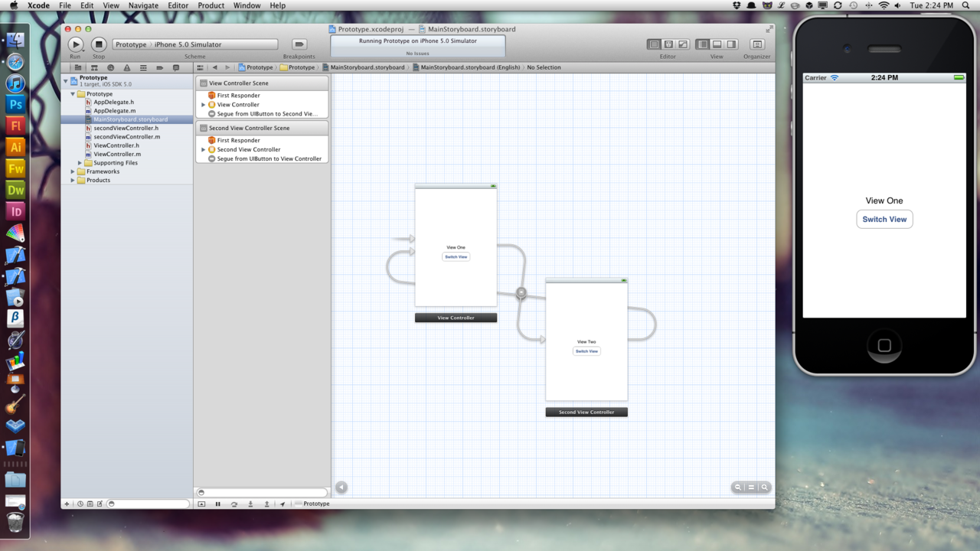Switch to the Version editor
Viewport: 980px width, 551px height.
pos(683,44)
